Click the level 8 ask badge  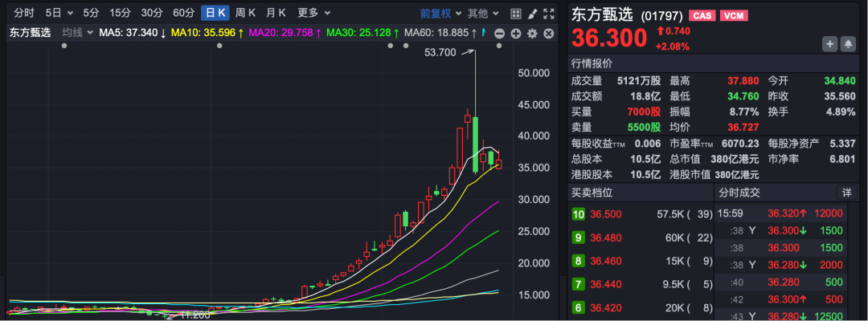[x=579, y=262]
